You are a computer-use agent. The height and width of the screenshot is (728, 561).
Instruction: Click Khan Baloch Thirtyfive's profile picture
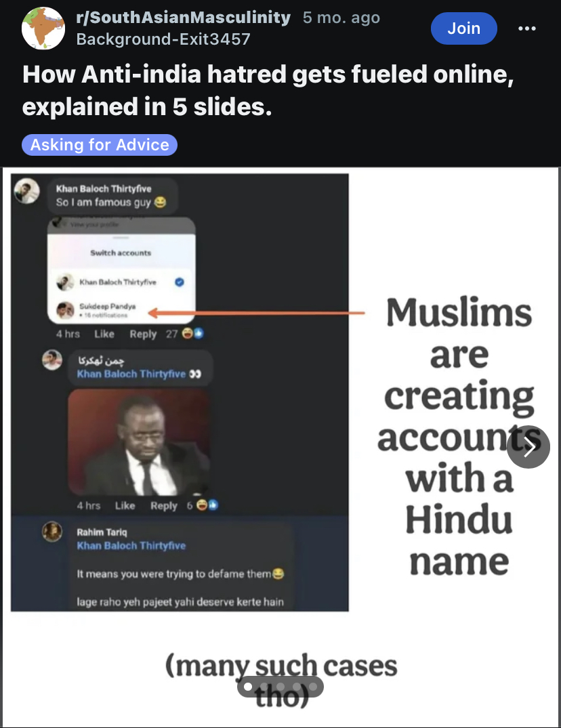[27, 191]
